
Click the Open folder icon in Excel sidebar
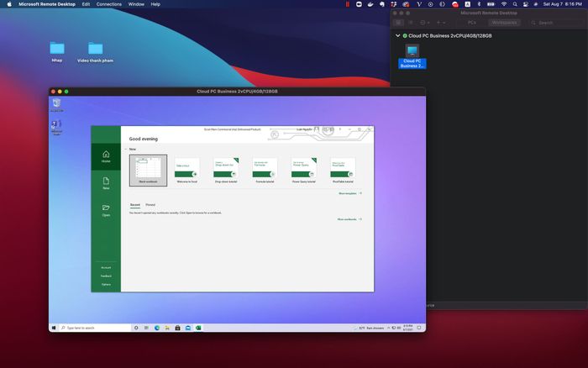tap(106, 208)
